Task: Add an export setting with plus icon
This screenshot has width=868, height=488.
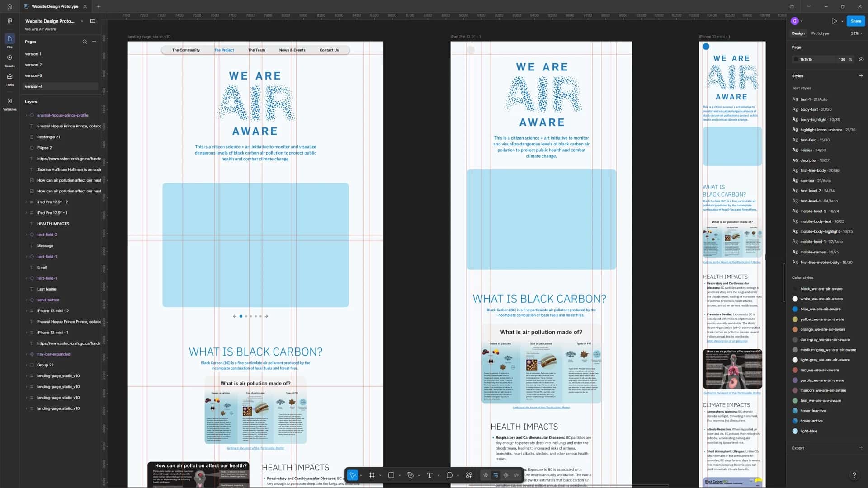Action: click(x=861, y=448)
